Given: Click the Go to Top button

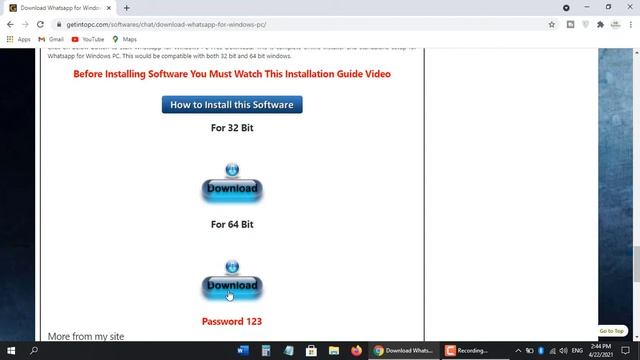Looking at the screenshot, I should pos(611,331).
